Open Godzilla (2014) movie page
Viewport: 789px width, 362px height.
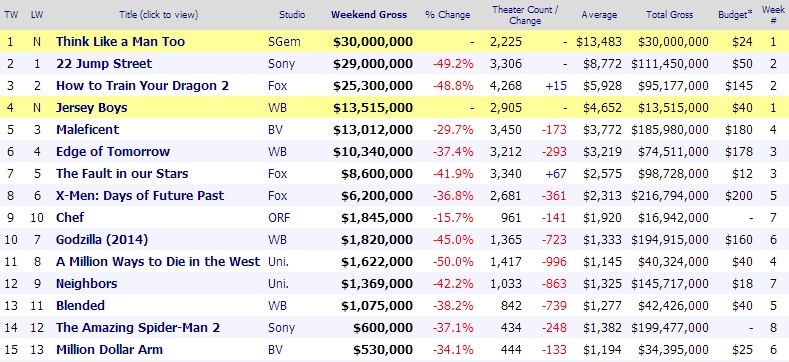(102, 240)
